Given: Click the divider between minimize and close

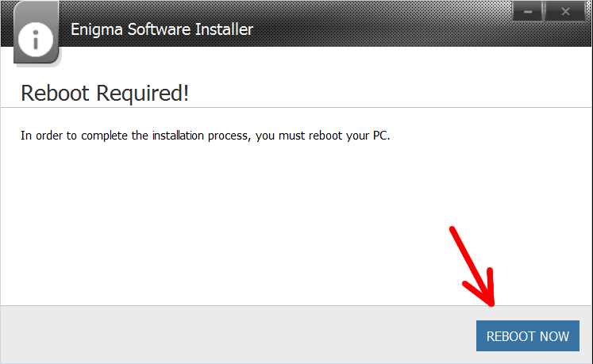Looking at the screenshot, I should (x=545, y=11).
